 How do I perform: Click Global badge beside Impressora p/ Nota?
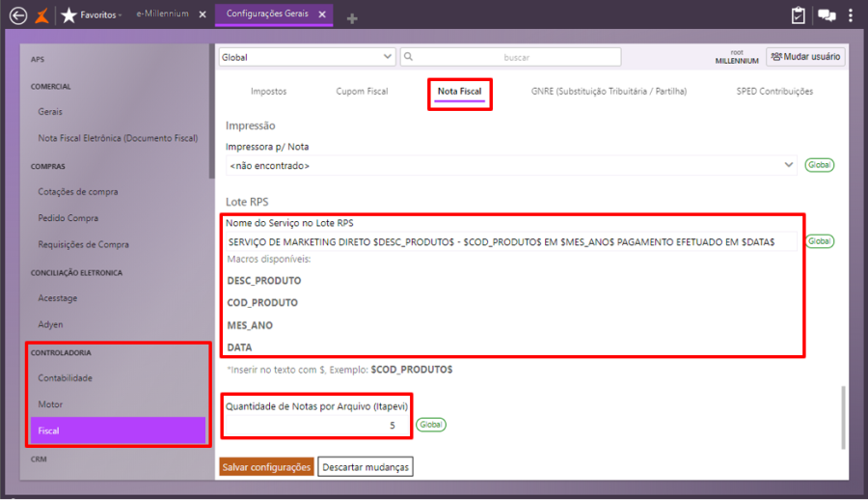(x=819, y=165)
